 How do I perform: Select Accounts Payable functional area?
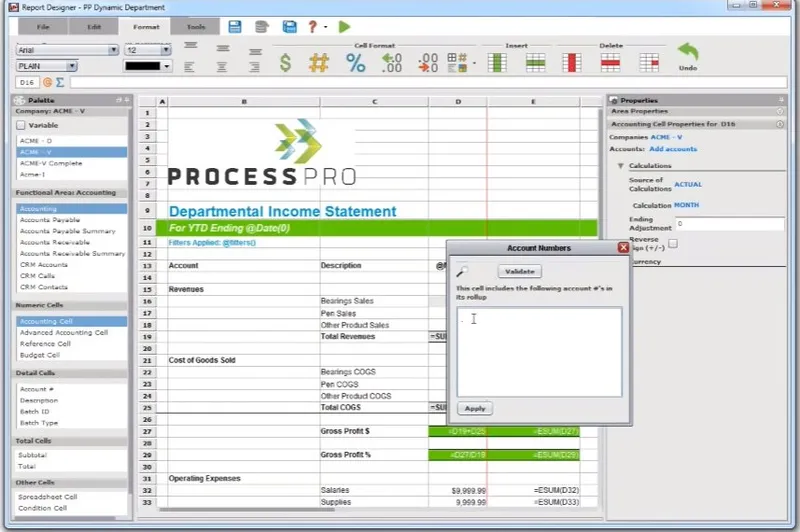(x=72, y=220)
